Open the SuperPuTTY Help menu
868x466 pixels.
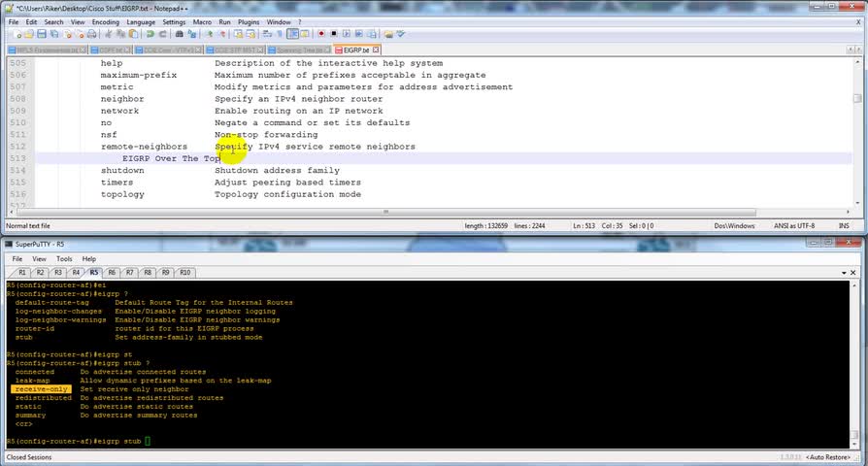pyautogui.click(x=89, y=259)
